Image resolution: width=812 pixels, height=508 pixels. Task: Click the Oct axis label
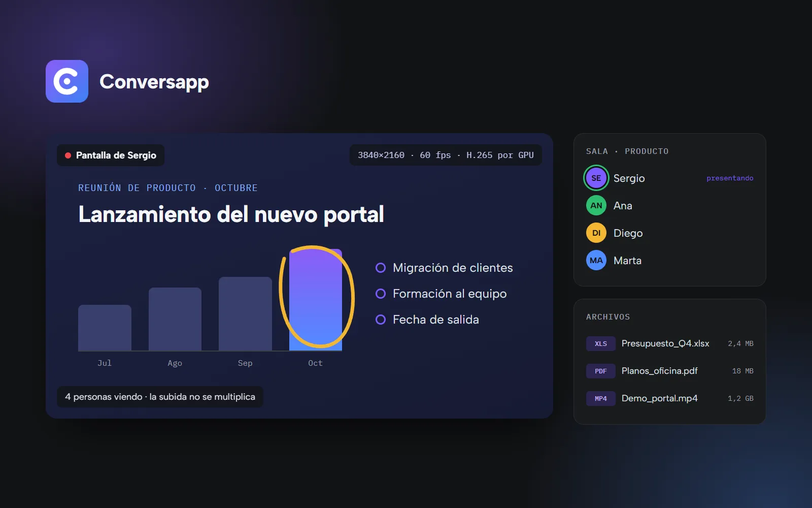tap(316, 363)
